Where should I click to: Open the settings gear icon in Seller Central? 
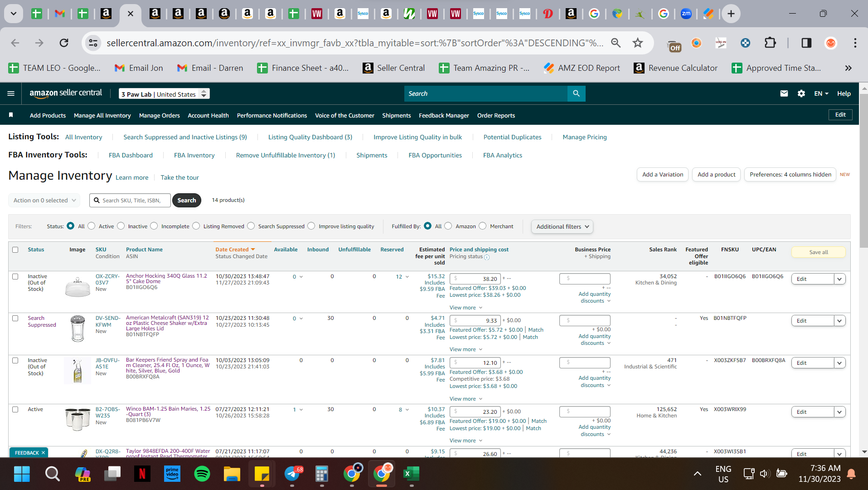[x=801, y=93]
